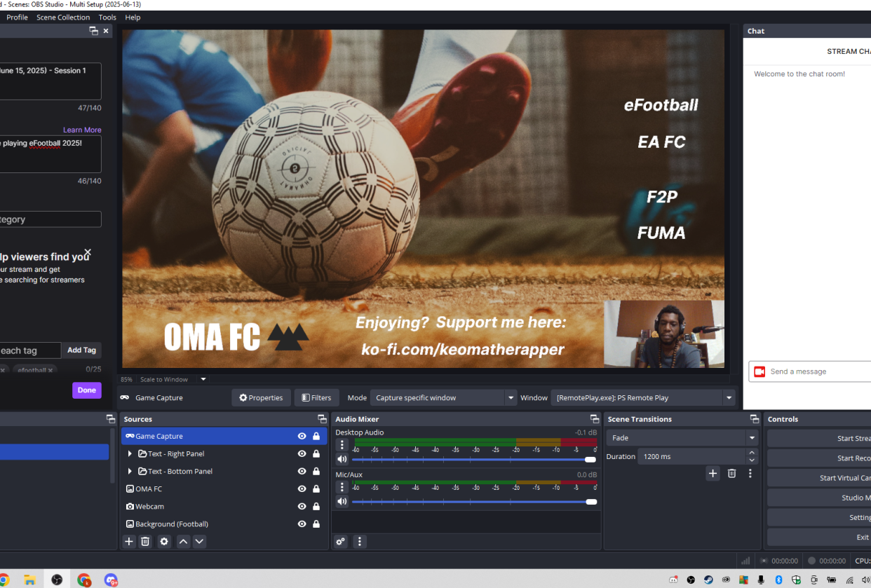Viewport: 871px width, 588px height.
Task: Click the Filters button
Action: tap(316, 398)
